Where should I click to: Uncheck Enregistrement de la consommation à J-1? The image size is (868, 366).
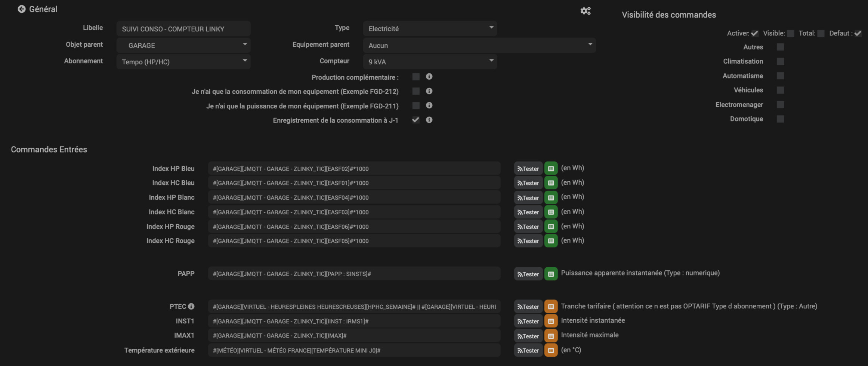(x=416, y=120)
